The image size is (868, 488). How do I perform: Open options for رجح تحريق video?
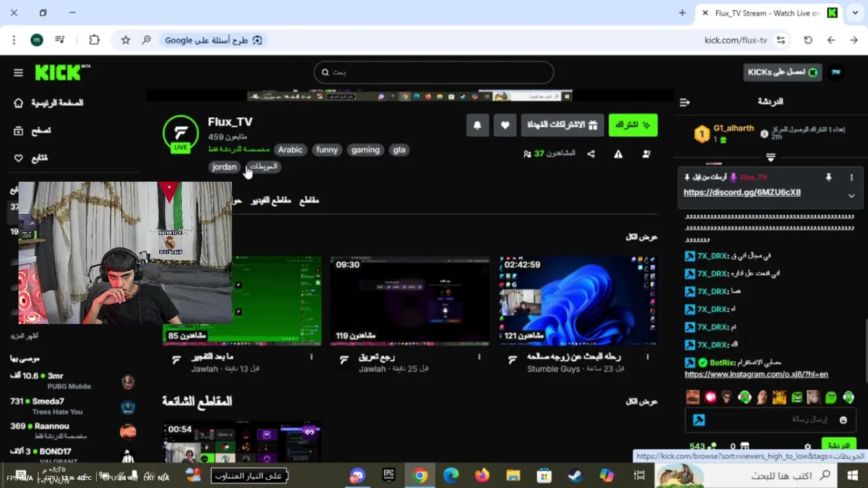click(x=479, y=357)
